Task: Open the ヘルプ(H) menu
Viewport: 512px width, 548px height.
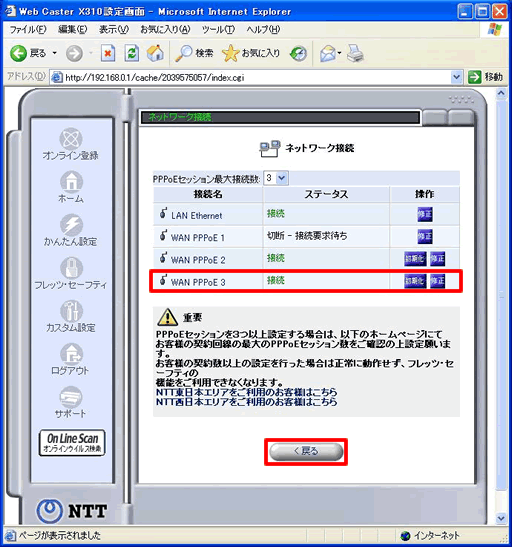Action: click(263, 30)
